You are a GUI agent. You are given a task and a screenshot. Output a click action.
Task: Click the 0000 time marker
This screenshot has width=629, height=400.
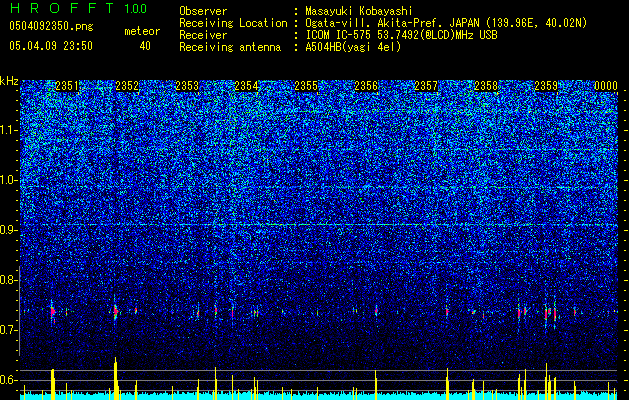coord(606,86)
